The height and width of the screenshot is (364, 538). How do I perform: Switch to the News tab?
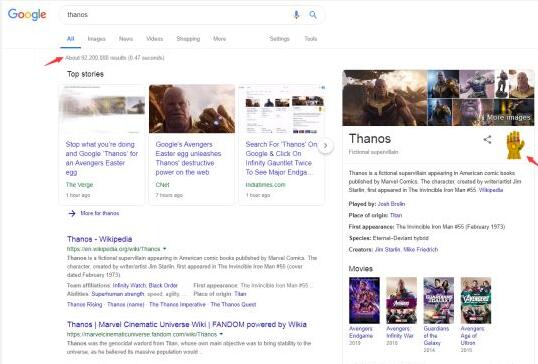126,39
